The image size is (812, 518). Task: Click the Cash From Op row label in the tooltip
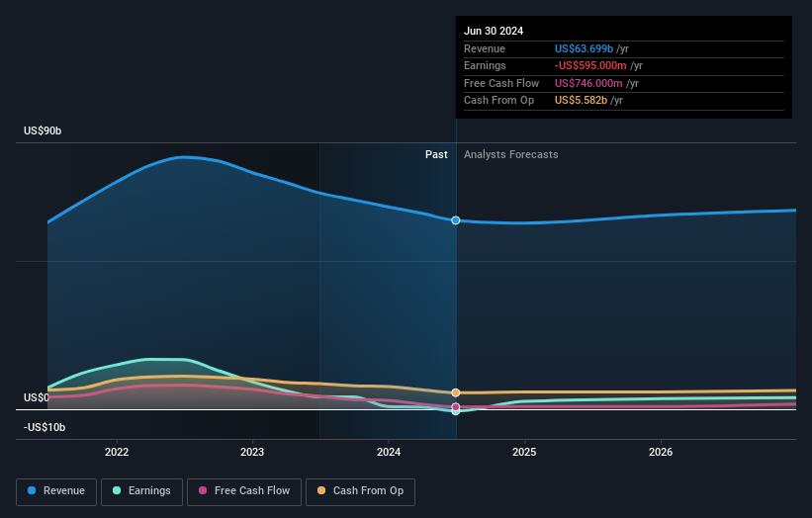tap(498, 101)
